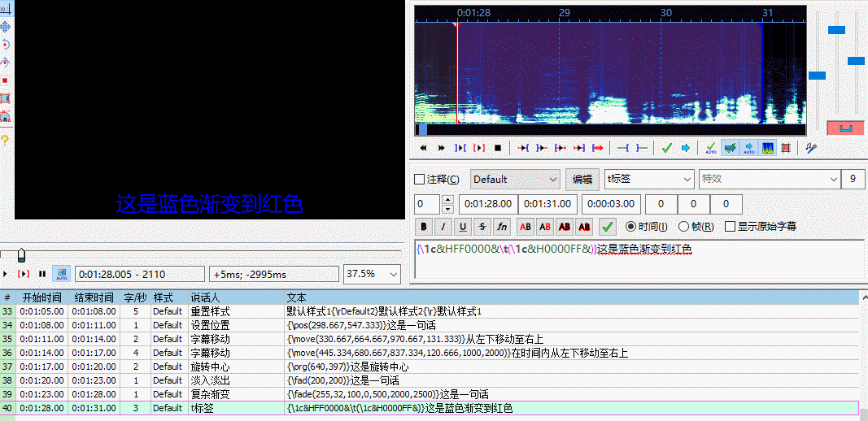Go to previous line in audio toolbar
868x421 pixels.
coord(424,148)
